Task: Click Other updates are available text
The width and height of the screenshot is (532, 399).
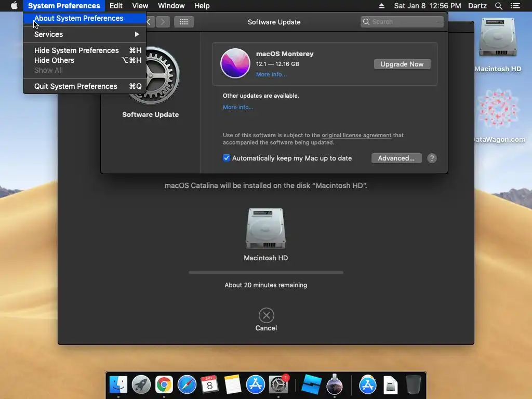Action: pos(261,96)
